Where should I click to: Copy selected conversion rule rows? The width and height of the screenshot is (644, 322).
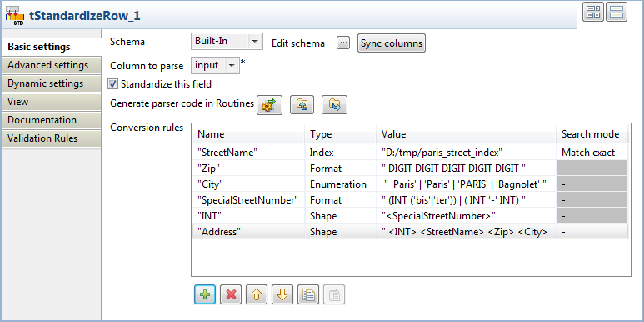pos(308,294)
